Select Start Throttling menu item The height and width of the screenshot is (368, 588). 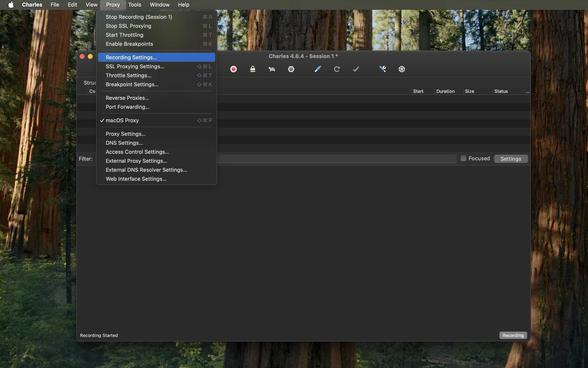[157, 35]
